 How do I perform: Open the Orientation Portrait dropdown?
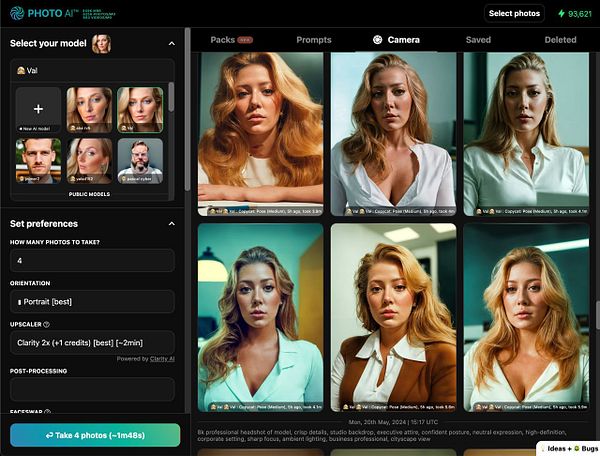(92, 301)
